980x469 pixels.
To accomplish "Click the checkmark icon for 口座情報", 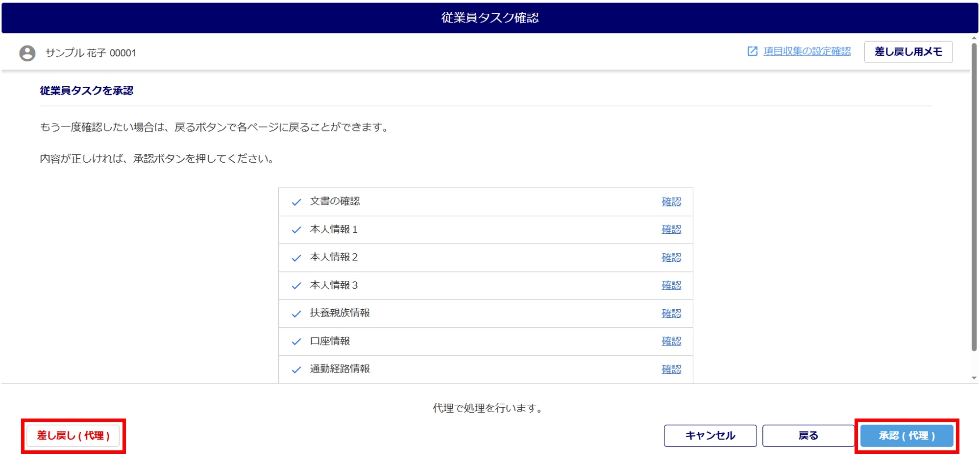I will click(296, 342).
